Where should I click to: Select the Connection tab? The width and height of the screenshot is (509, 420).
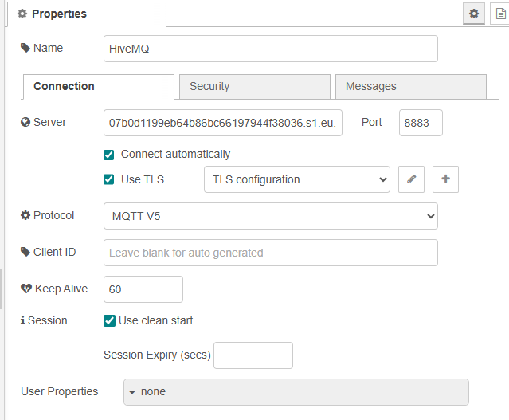tap(99, 86)
